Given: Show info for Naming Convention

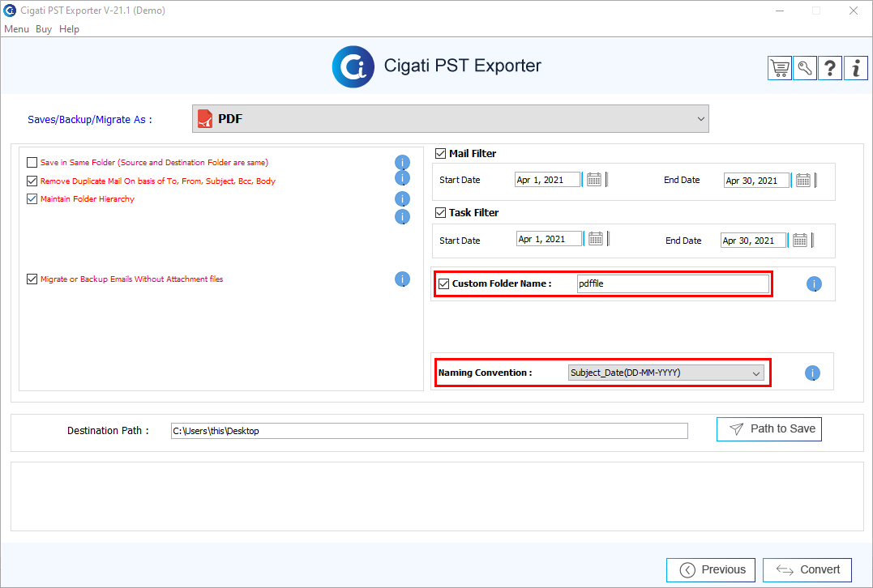Looking at the screenshot, I should pyautogui.click(x=812, y=373).
